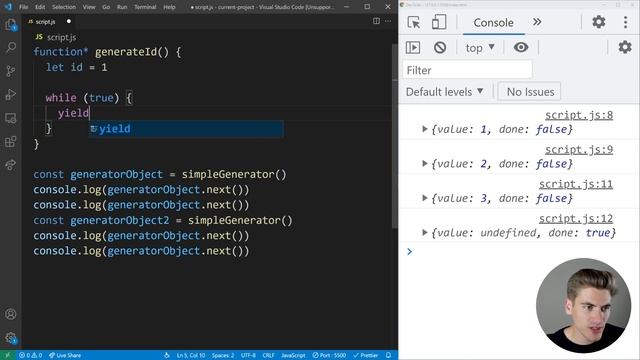Open DevTools customize kebab menu
Viewport: 640px width, 360px height.
pos(625,22)
